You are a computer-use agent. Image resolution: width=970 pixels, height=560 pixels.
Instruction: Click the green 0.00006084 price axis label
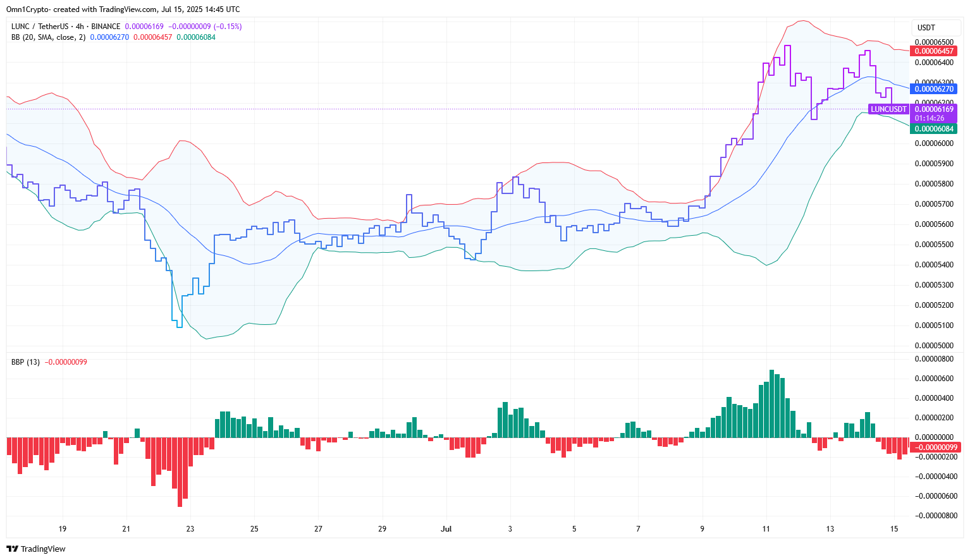tap(934, 129)
